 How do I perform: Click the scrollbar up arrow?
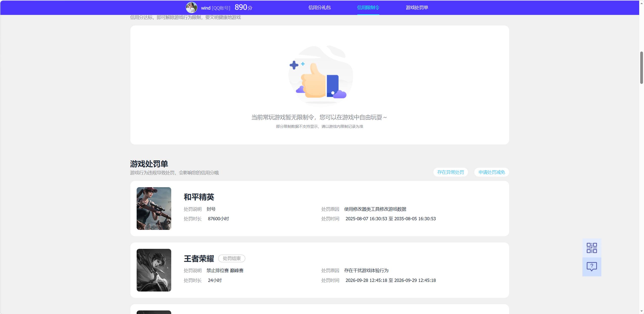641,3
